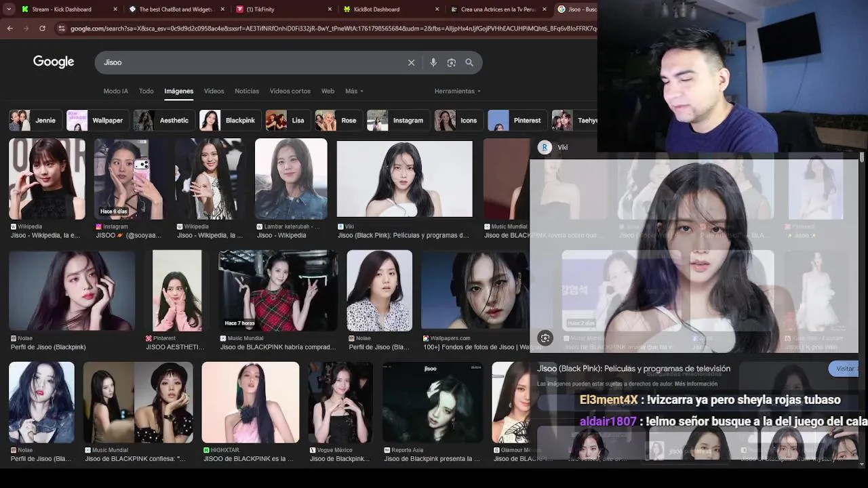The height and width of the screenshot is (488, 868).
Task: Open the Noticias results tab
Action: pos(247,91)
